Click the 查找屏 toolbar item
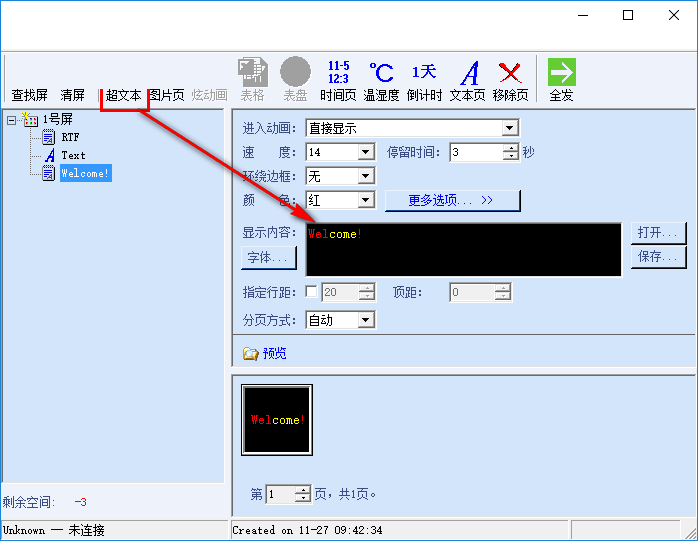 point(29,95)
